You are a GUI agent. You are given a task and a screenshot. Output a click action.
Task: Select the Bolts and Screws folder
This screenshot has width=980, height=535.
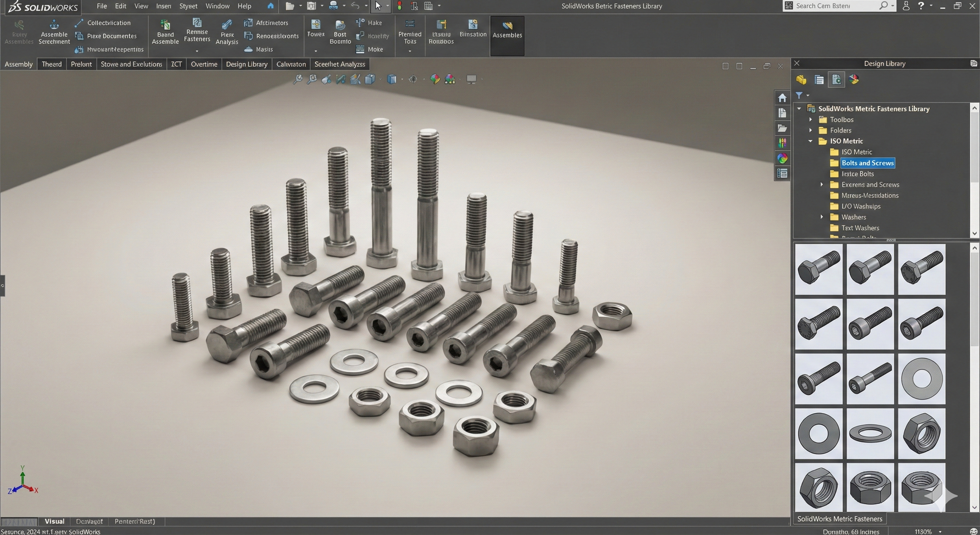coord(867,163)
